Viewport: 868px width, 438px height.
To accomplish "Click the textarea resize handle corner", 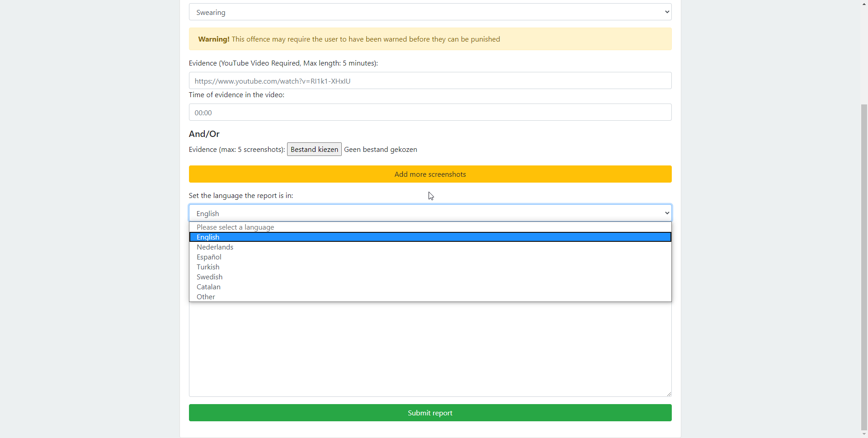I will pos(669,394).
